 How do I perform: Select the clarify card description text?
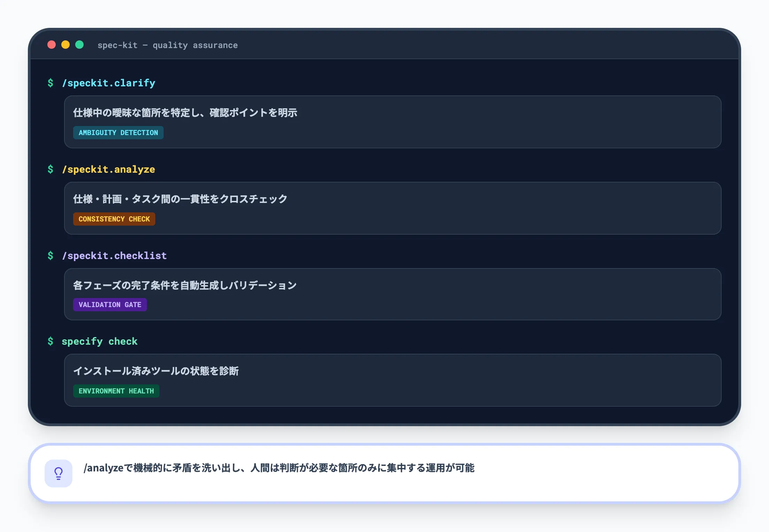185,112
